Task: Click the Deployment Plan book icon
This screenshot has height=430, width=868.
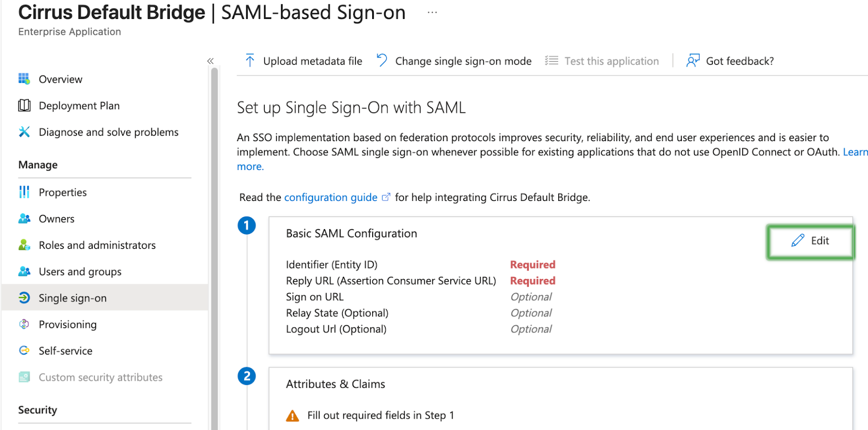Action: coord(24,105)
